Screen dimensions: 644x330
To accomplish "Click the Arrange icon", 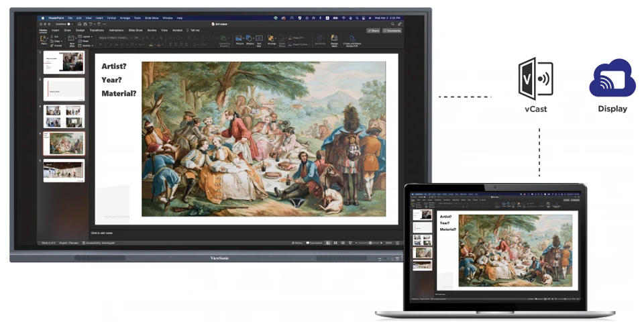I will point(270,38).
